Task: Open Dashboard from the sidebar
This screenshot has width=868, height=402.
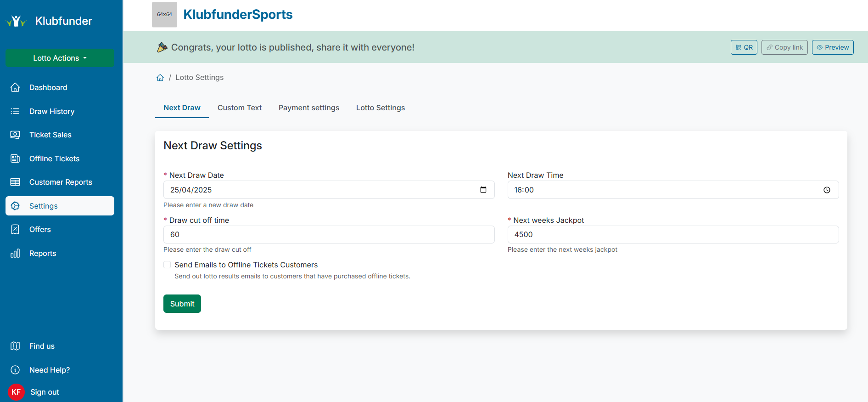Action: tap(48, 87)
